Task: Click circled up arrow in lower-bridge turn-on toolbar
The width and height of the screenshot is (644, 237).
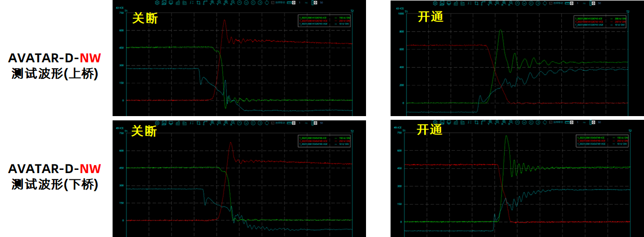Action: (x=518, y=122)
